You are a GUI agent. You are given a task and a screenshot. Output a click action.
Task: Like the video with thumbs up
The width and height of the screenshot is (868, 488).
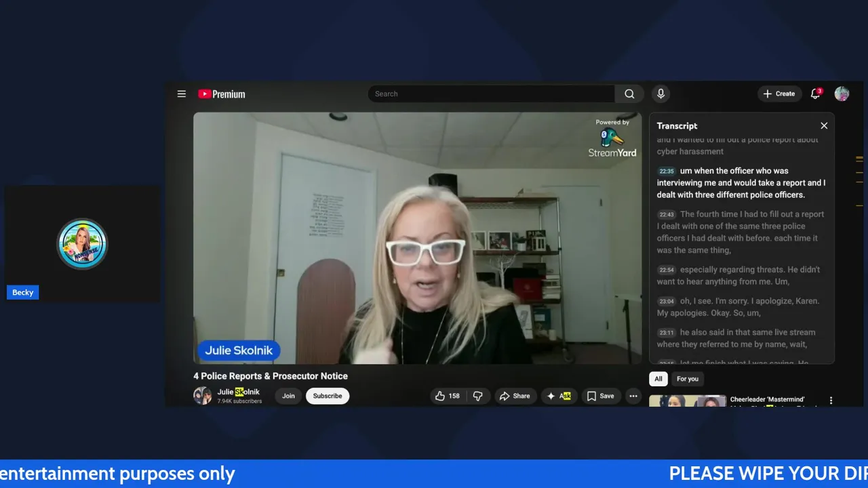448,396
